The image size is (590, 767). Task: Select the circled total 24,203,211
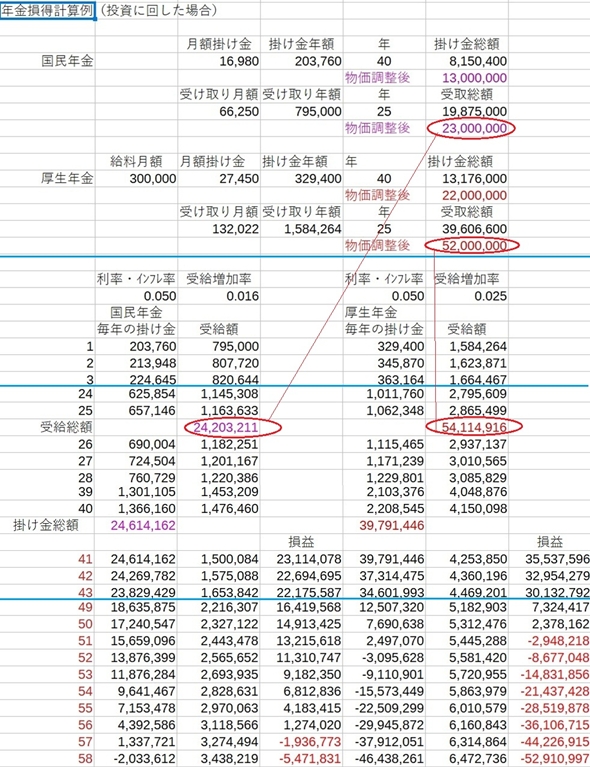pos(226,428)
